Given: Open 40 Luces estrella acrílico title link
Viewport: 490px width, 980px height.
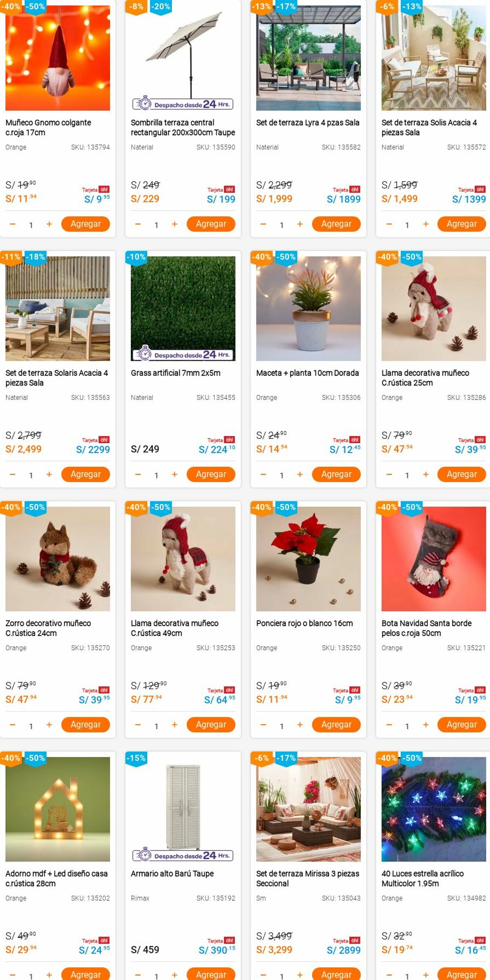Looking at the screenshot, I should 423,878.
